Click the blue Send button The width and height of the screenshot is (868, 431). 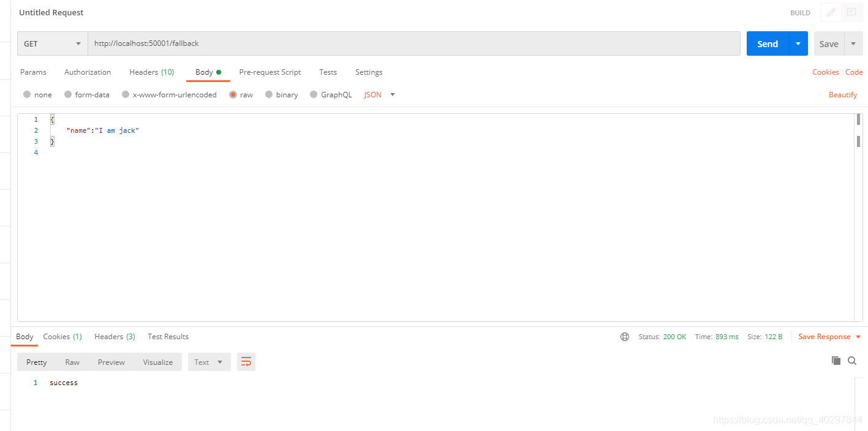[x=768, y=43]
